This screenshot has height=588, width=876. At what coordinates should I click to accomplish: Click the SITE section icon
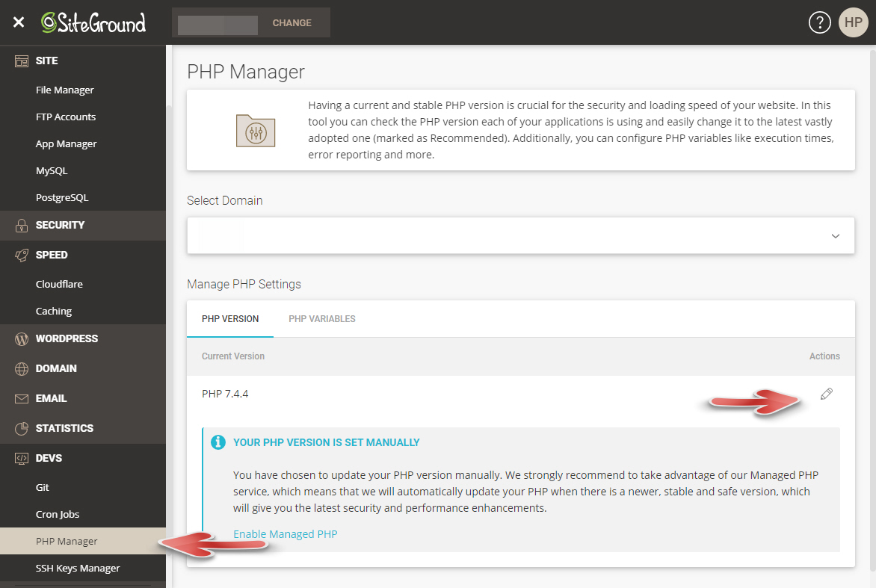tap(21, 61)
